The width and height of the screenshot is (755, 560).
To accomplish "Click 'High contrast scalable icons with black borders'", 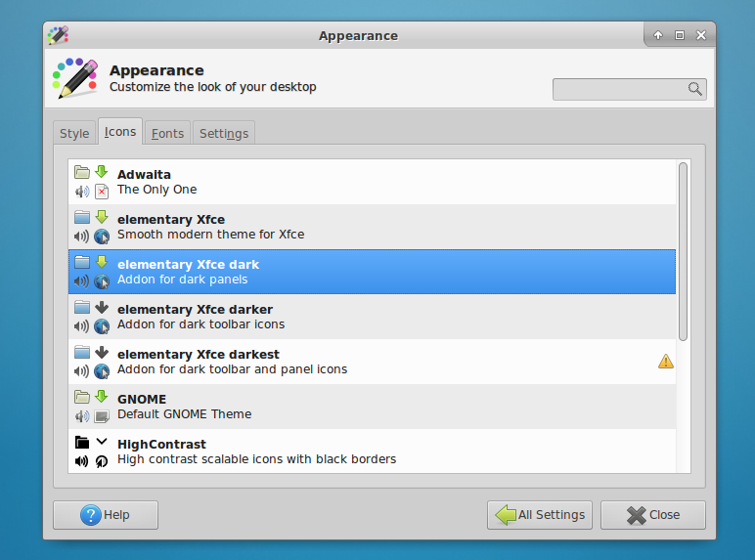I will point(256,459).
